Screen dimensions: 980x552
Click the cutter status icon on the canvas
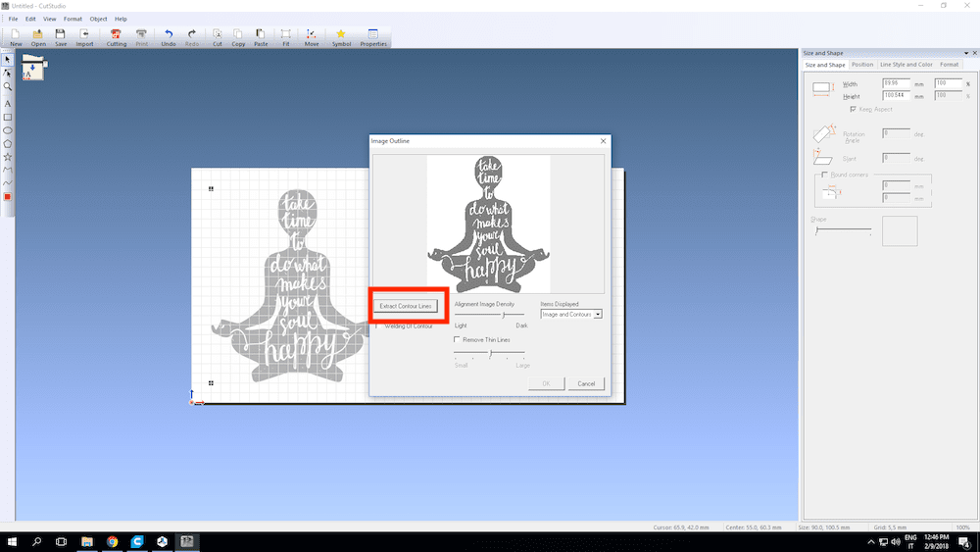coord(33,68)
